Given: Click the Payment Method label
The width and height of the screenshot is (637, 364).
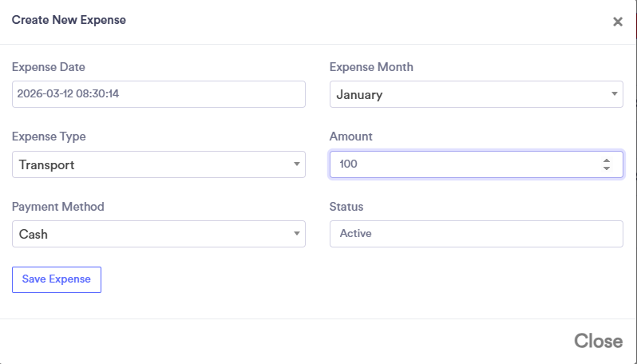Looking at the screenshot, I should tap(57, 207).
